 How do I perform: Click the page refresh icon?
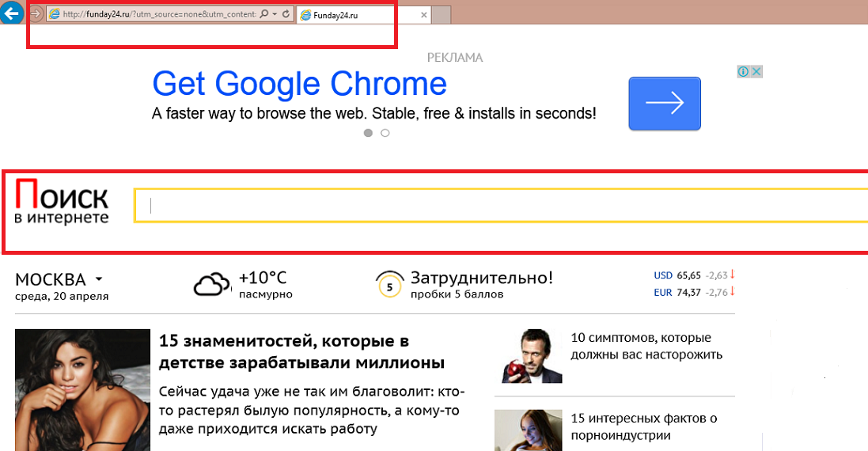pyautogui.click(x=286, y=14)
